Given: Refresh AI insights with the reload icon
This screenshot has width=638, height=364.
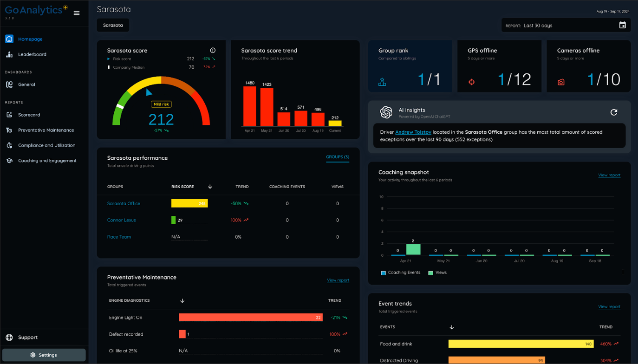Looking at the screenshot, I should (613, 112).
